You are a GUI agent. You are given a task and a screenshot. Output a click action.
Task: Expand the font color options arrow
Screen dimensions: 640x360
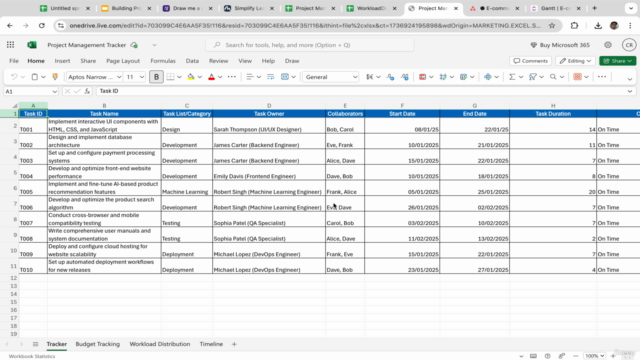(x=220, y=77)
